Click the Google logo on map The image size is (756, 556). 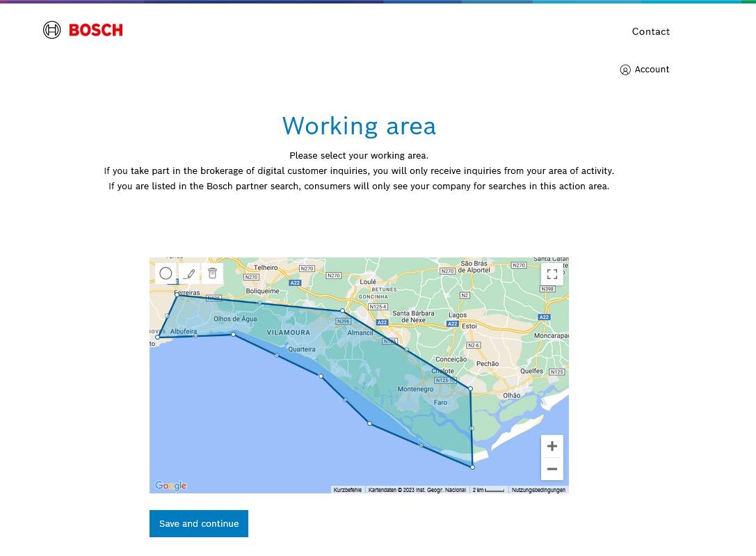(x=170, y=485)
